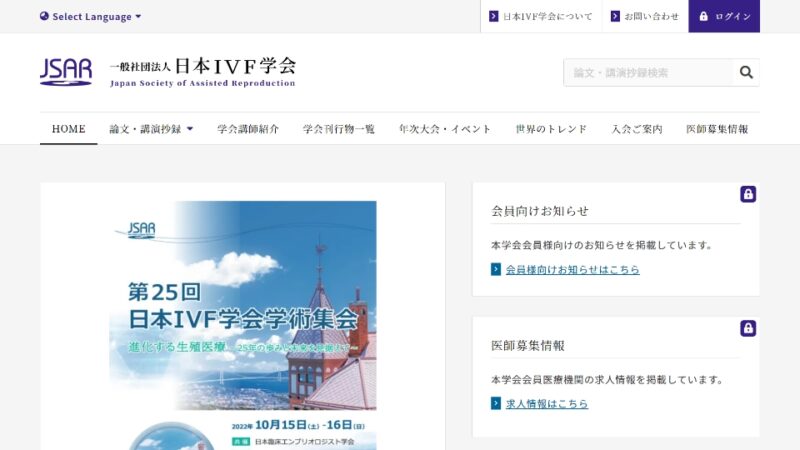Click the lock icon on 医師募集情報 card

[x=748, y=328]
